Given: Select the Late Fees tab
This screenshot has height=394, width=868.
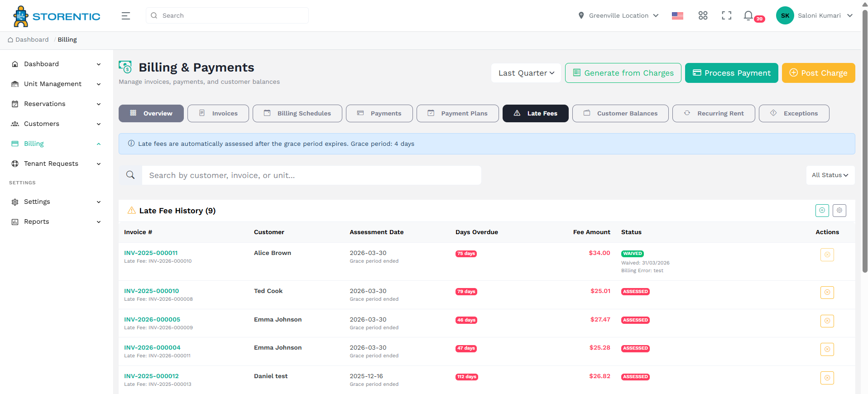Looking at the screenshot, I should click(x=536, y=113).
